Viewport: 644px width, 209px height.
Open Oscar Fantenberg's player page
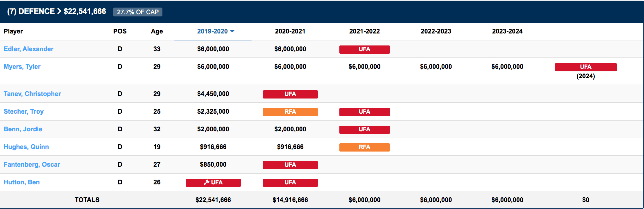(x=32, y=164)
